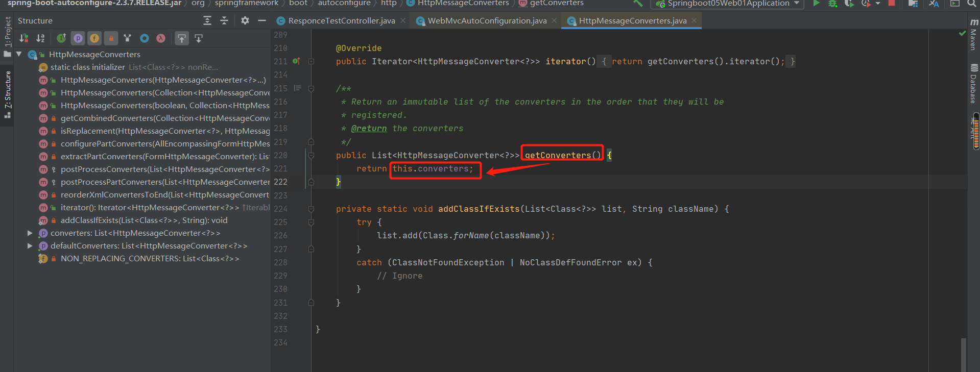
Task: Start debugging with the bug icon
Action: [x=833, y=3]
